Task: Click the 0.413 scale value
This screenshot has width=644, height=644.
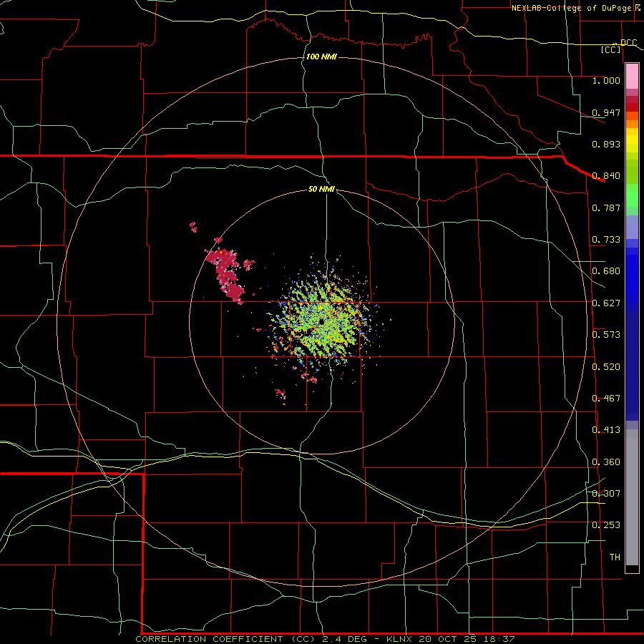Action: click(x=606, y=430)
